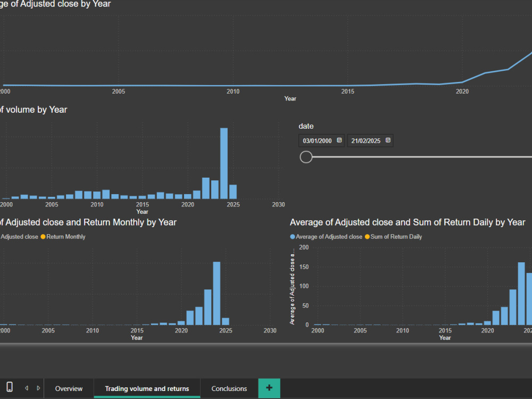Click the 150 y-axis value label
The width and height of the screenshot is (532, 399).
pyautogui.click(x=304, y=267)
